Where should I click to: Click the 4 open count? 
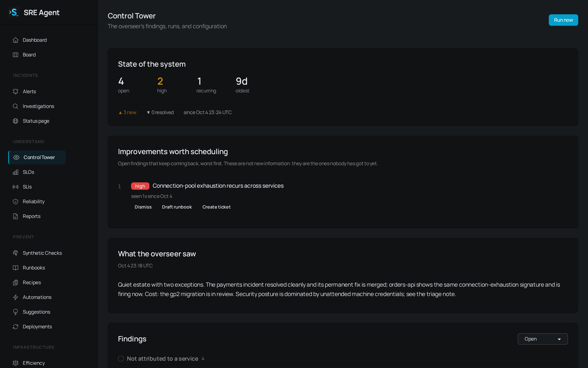(x=121, y=81)
